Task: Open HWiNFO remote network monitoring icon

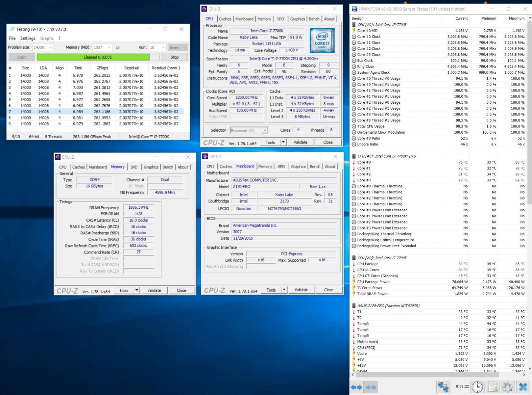Action: tap(443, 387)
